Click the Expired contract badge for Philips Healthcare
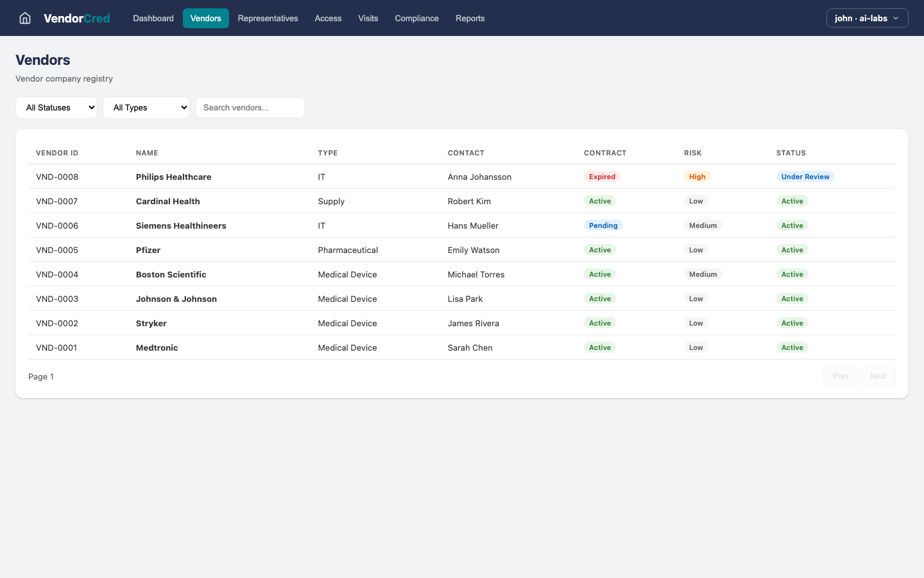This screenshot has height=578, width=924. (x=602, y=177)
